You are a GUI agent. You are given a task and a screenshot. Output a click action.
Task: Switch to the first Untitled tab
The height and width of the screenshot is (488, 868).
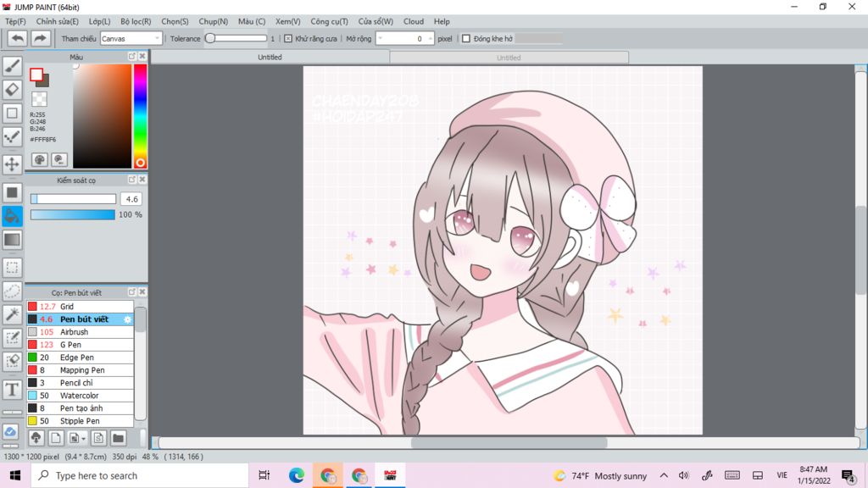pyautogui.click(x=270, y=57)
